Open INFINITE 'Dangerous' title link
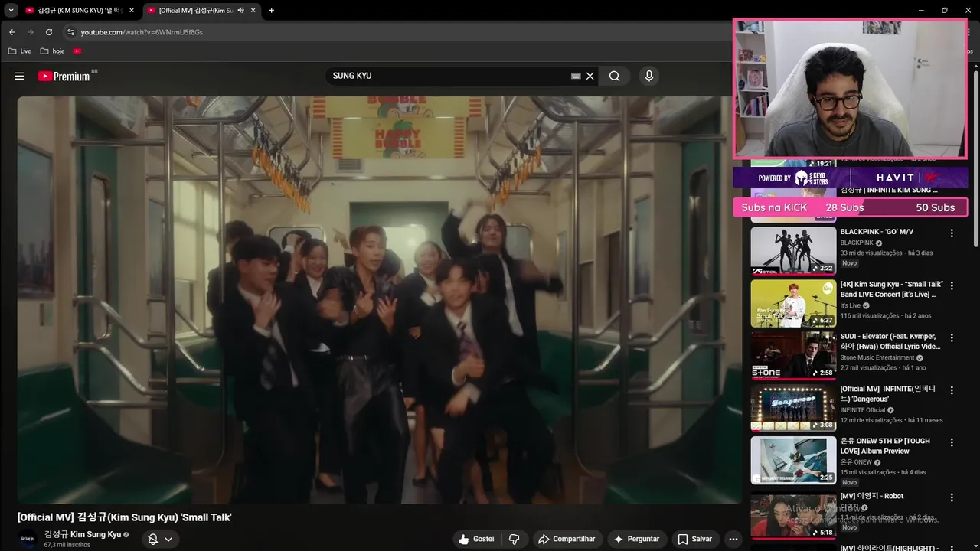The image size is (980, 551). (x=888, y=393)
